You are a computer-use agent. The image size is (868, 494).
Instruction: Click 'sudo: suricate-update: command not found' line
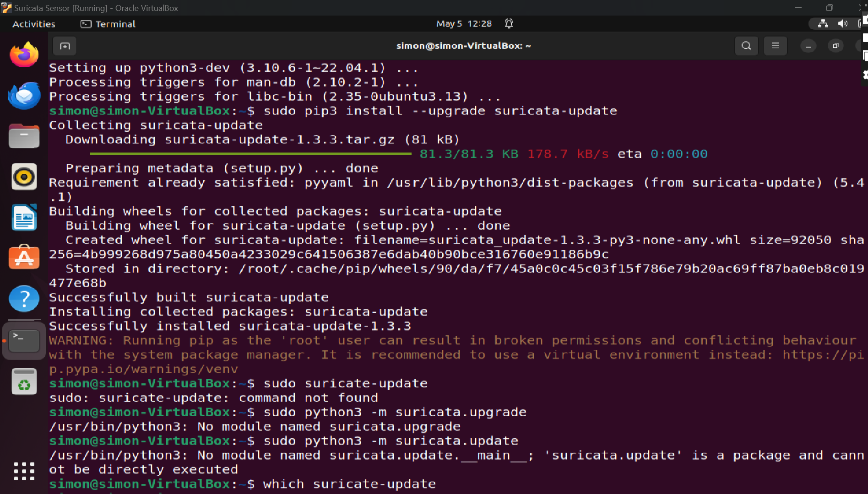tap(213, 398)
